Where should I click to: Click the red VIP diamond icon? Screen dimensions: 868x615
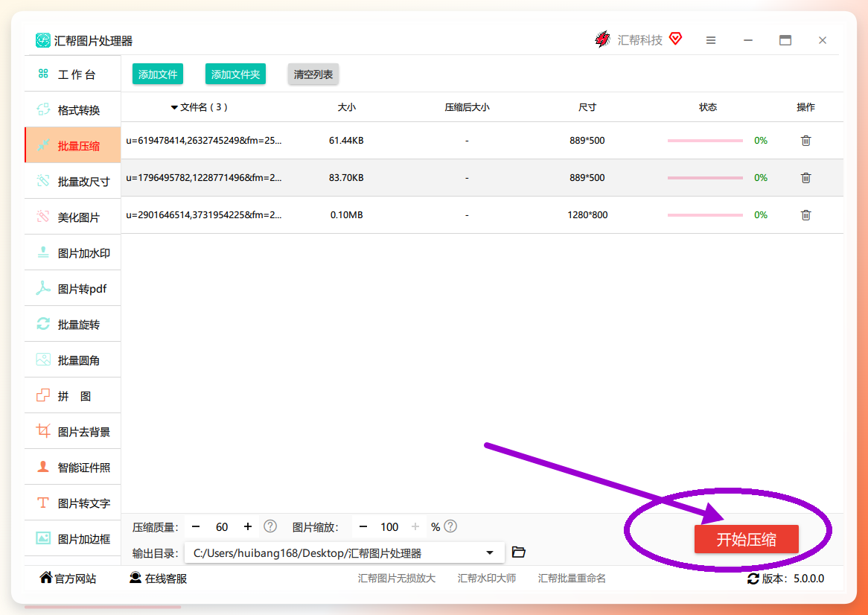pos(675,39)
